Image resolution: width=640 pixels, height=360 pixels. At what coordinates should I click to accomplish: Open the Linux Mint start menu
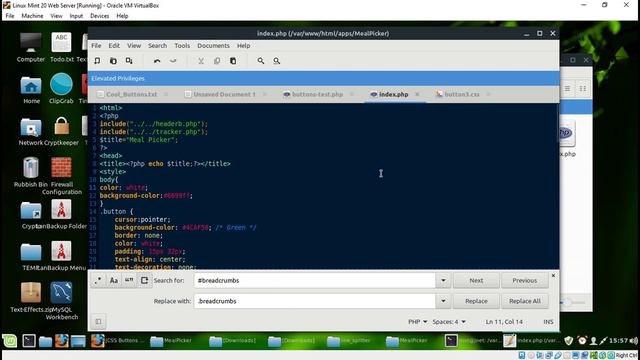click(x=10, y=340)
